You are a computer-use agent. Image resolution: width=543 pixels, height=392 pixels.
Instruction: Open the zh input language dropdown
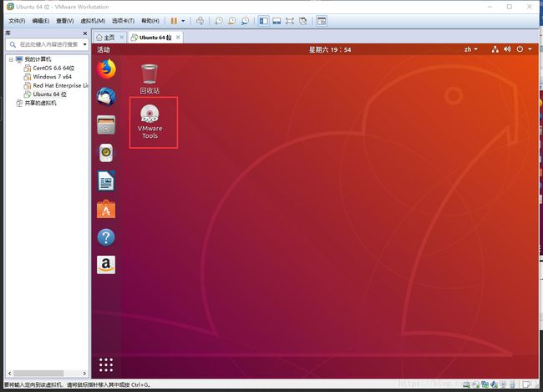pos(470,49)
